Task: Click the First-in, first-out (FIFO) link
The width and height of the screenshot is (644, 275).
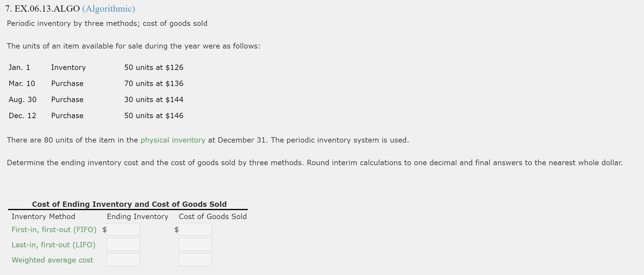Action: click(x=54, y=229)
